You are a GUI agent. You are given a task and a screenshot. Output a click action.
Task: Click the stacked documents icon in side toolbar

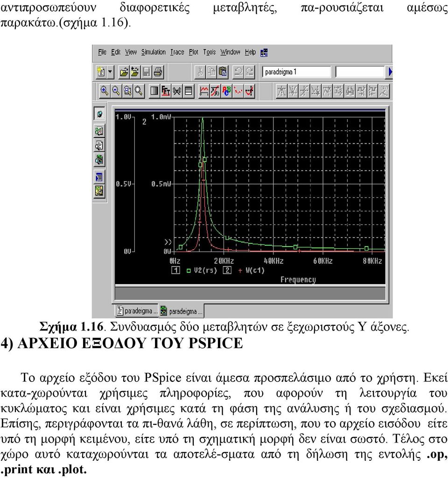pos(99,146)
